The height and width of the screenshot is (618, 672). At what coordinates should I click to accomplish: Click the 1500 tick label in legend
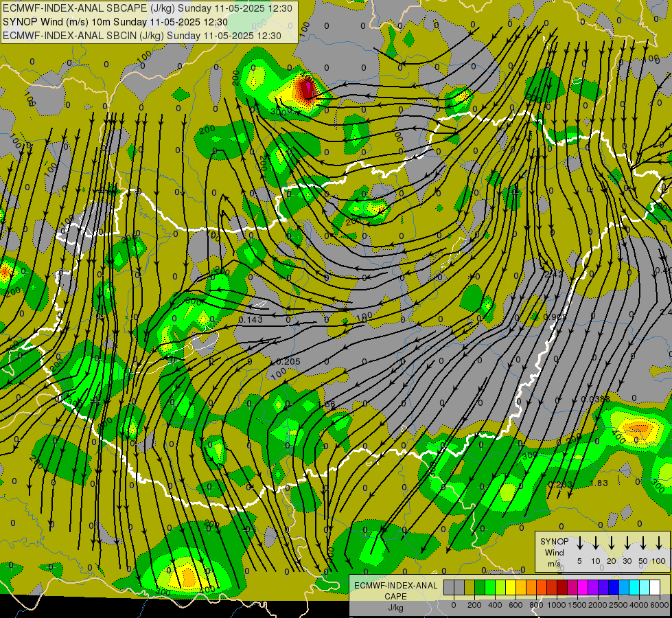tap(577, 605)
